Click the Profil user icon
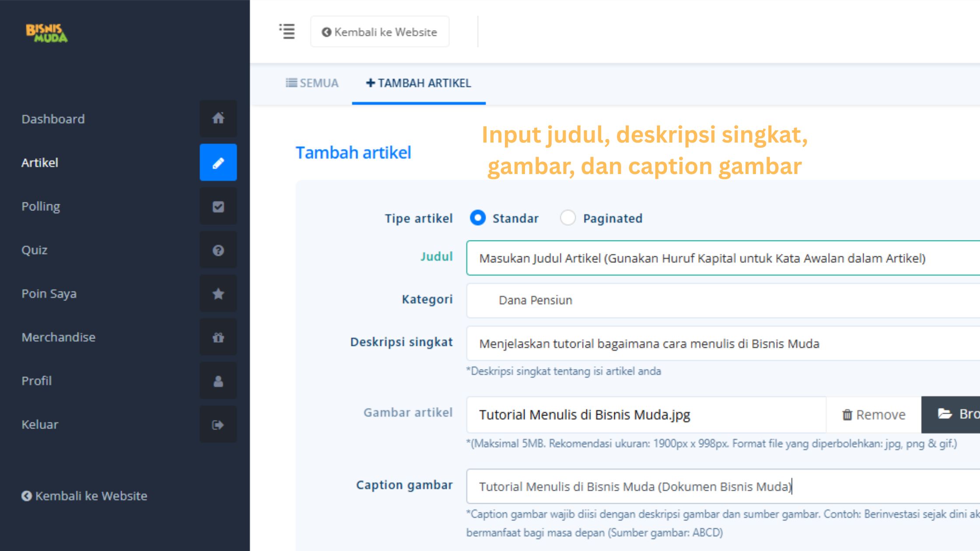The image size is (980, 551). click(218, 381)
